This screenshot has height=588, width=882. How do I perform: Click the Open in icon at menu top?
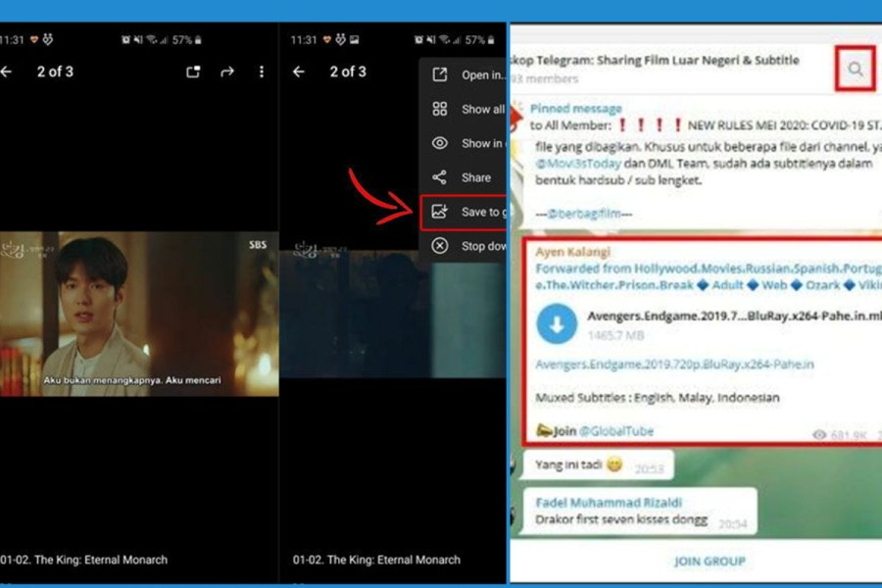[x=442, y=74]
